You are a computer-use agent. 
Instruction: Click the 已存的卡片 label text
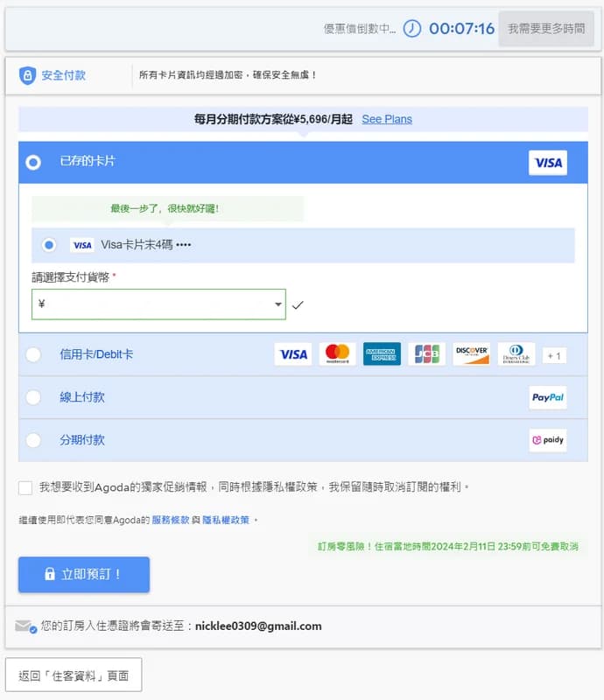tap(88, 161)
